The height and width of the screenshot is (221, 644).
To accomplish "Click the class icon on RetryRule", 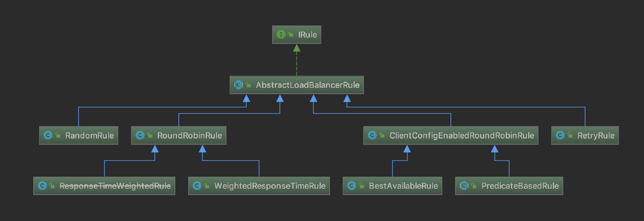I will tap(560, 135).
